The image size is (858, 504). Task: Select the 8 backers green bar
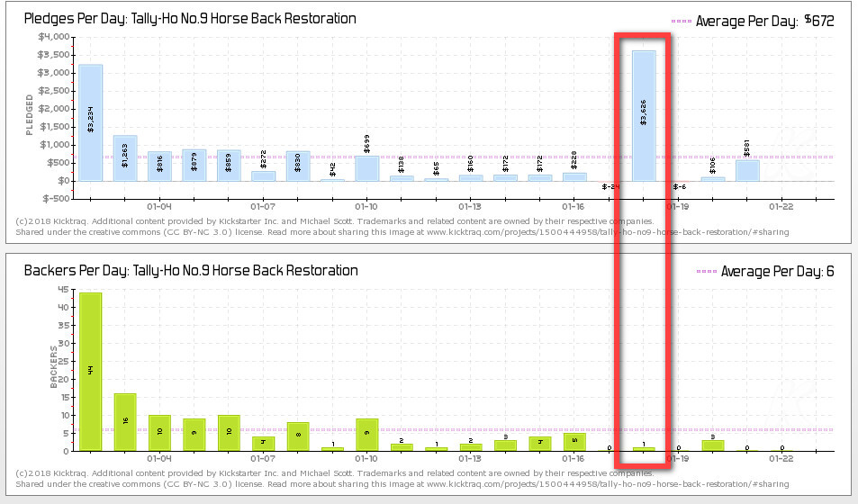click(298, 436)
